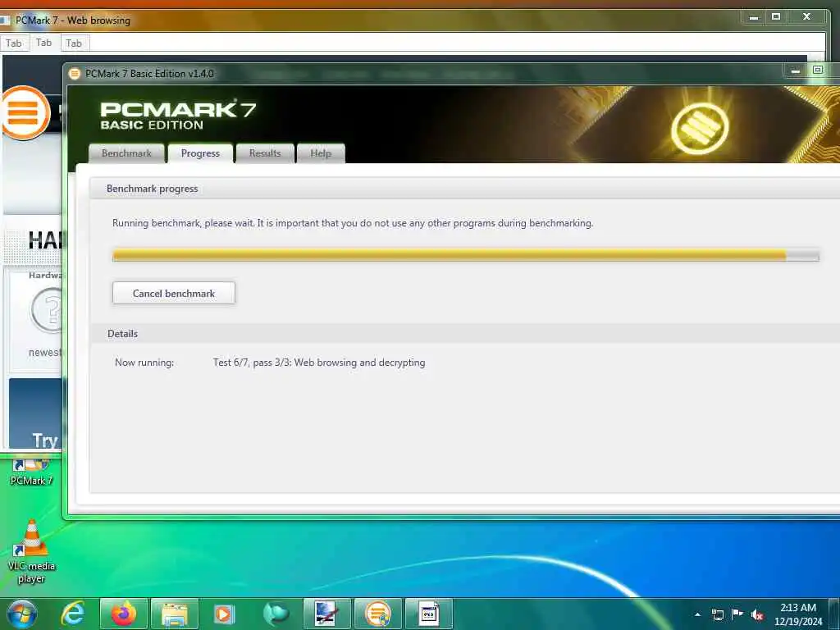Open Firefox from the taskbar
Image resolution: width=840 pixels, height=630 pixels.
tap(124, 614)
